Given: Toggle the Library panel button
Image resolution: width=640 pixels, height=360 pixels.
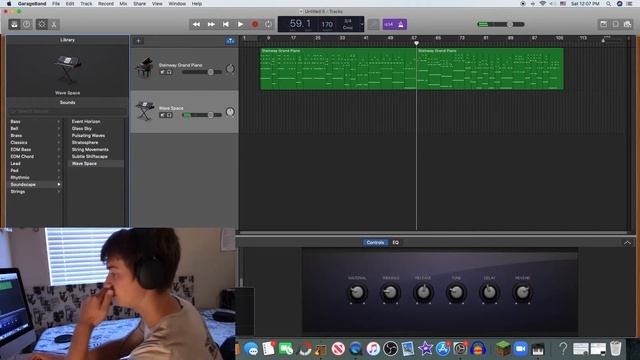Looking at the screenshot, I should click(14, 24).
